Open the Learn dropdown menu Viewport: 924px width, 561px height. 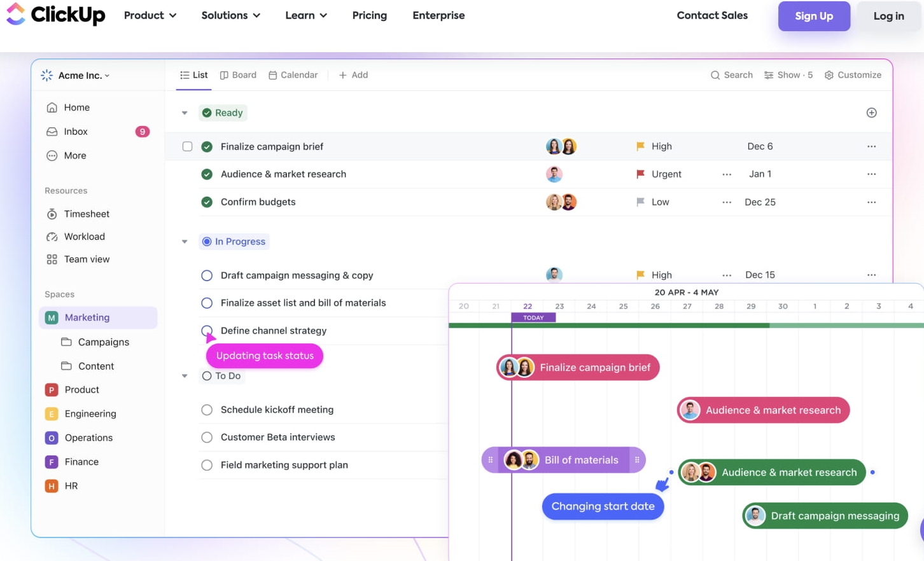pyautogui.click(x=306, y=15)
